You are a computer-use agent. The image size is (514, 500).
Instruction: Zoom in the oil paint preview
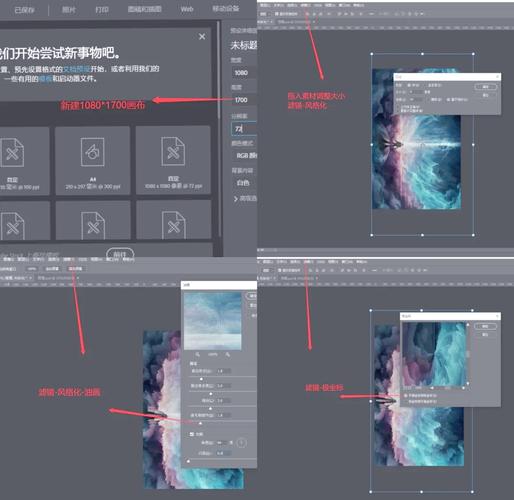228,354
